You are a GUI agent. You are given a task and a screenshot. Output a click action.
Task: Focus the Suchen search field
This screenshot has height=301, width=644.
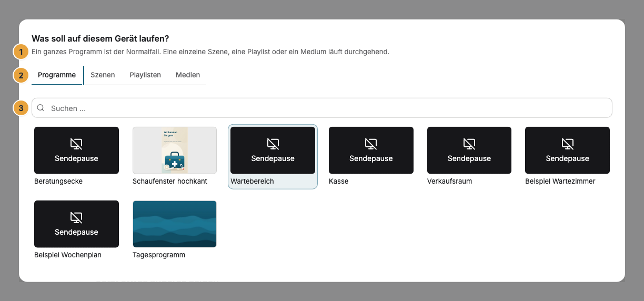coord(322,108)
